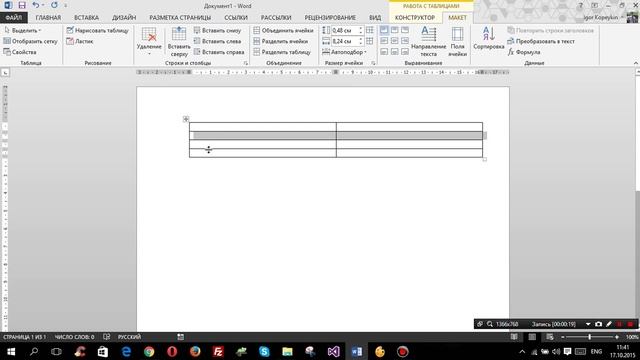This screenshot has width=640, height=360.
Task: Select Align Center alignment
Action: point(394,41)
